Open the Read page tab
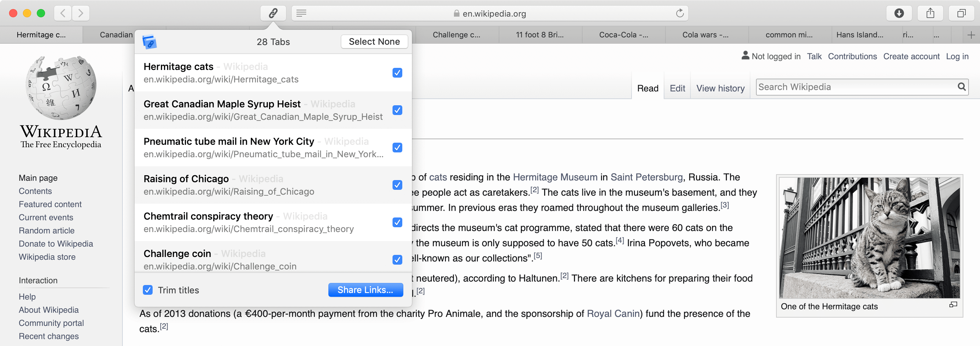This screenshot has height=346, width=980. tap(647, 89)
